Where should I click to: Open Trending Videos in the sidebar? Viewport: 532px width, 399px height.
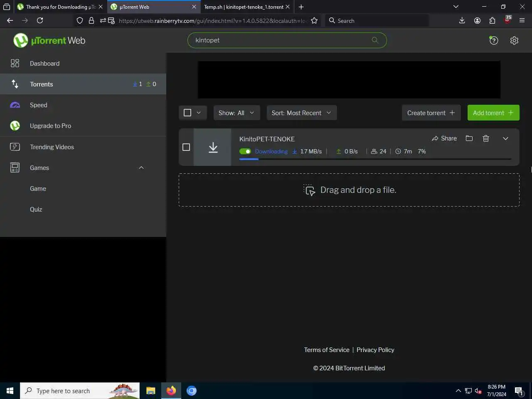coord(83,147)
